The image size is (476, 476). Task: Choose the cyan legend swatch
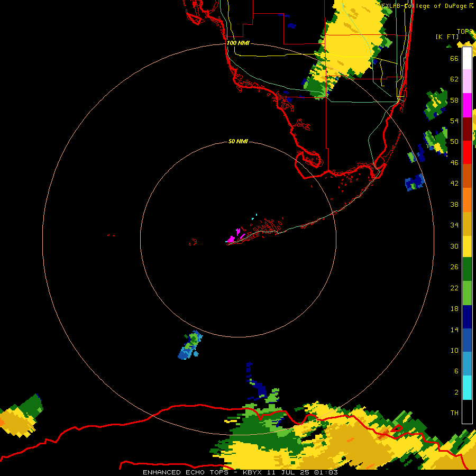tap(467, 388)
